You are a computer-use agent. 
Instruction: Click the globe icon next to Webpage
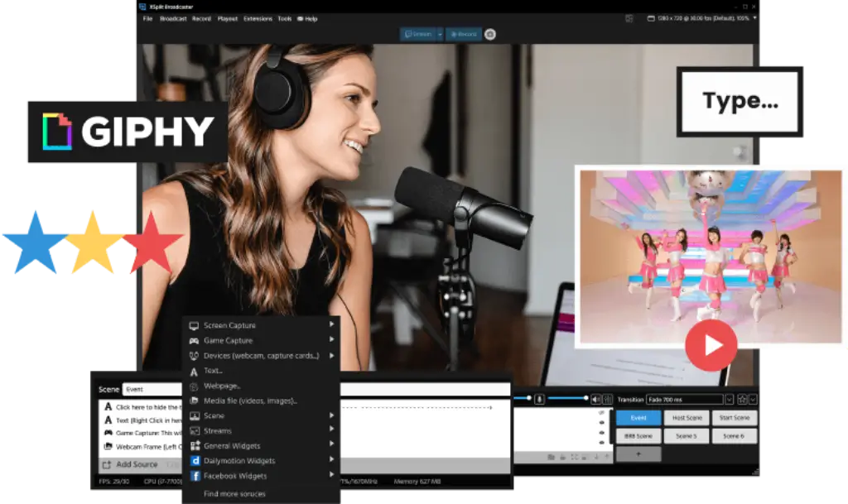(194, 386)
